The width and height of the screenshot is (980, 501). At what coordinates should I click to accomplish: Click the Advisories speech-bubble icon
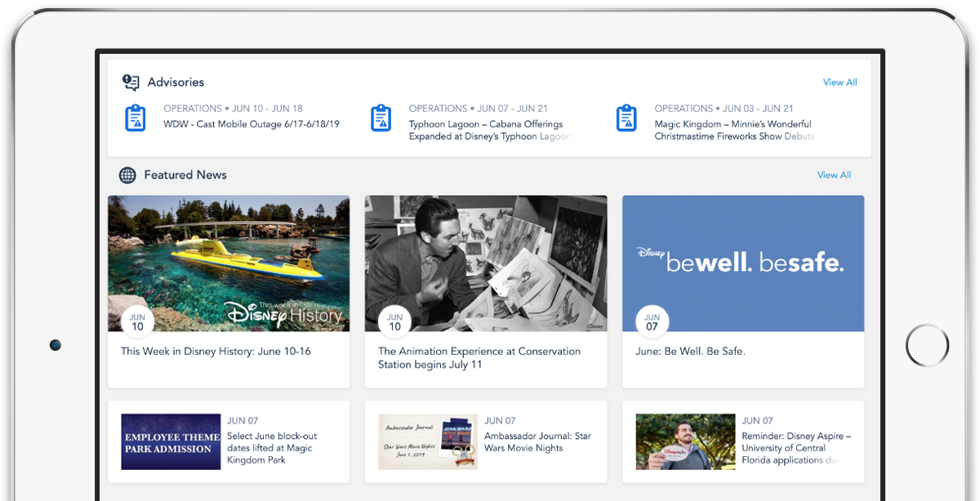coord(131,82)
